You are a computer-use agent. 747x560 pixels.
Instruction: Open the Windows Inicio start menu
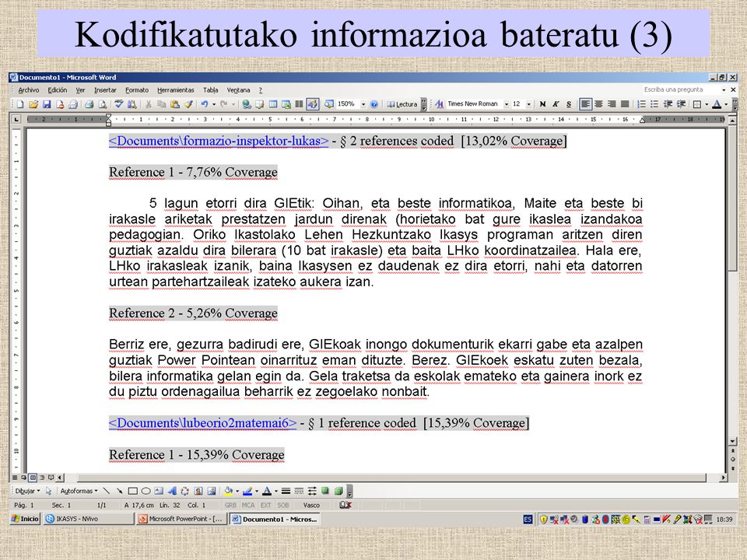pyautogui.click(x=25, y=519)
